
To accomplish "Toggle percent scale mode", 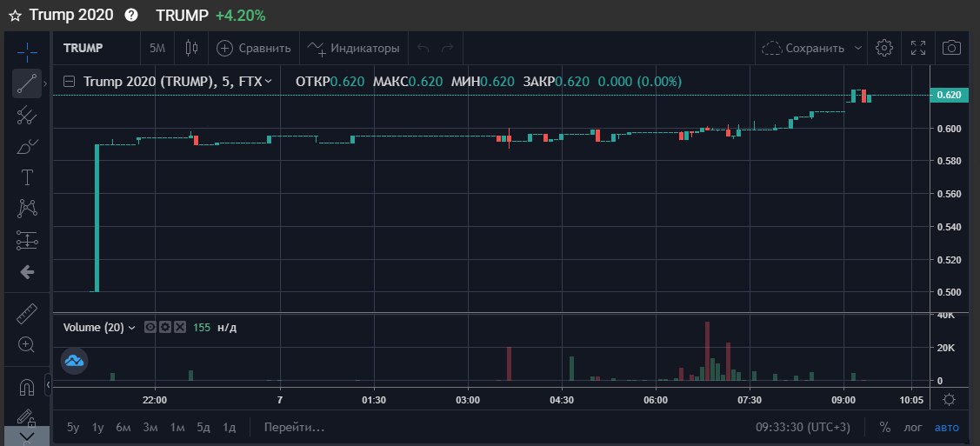I will (885, 428).
